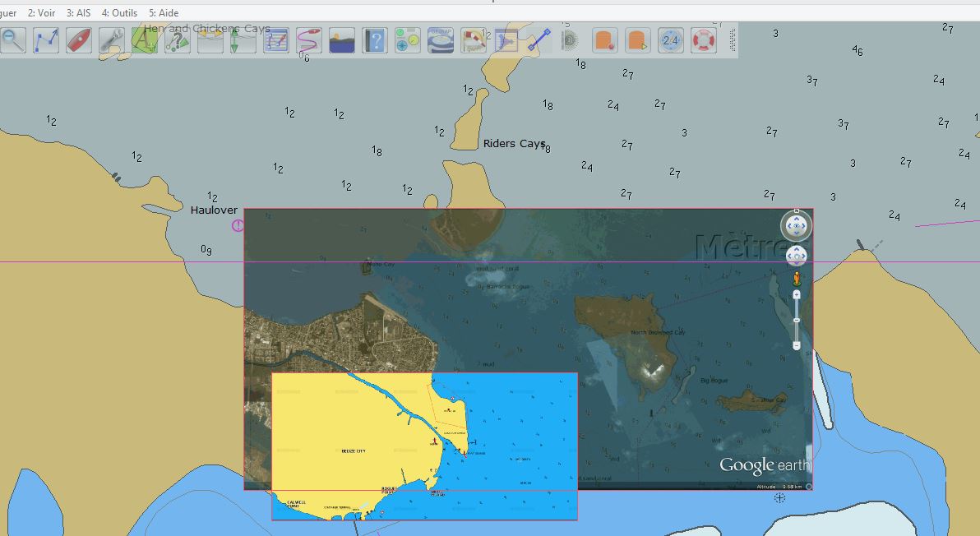Click the Google Earth zoom slider handle
This screenshot has height=536, width=980.
coord(797,320)
